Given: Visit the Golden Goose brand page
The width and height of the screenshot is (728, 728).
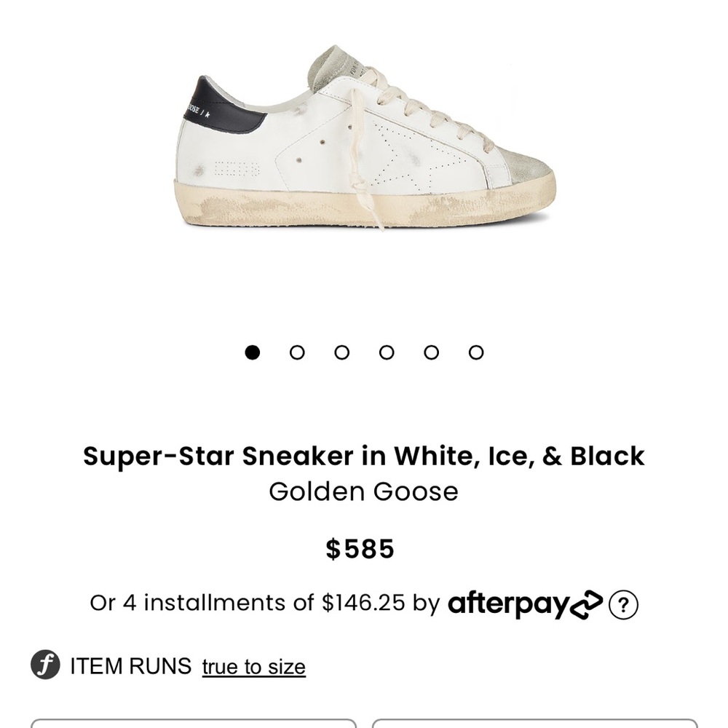Looking at the screenshot, I should pyautogui.click(x=363, y=491).
